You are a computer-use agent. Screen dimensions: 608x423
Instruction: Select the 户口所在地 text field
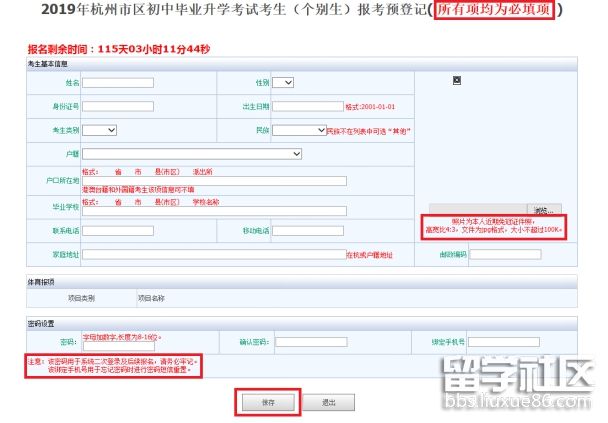(x=214, y=181)
